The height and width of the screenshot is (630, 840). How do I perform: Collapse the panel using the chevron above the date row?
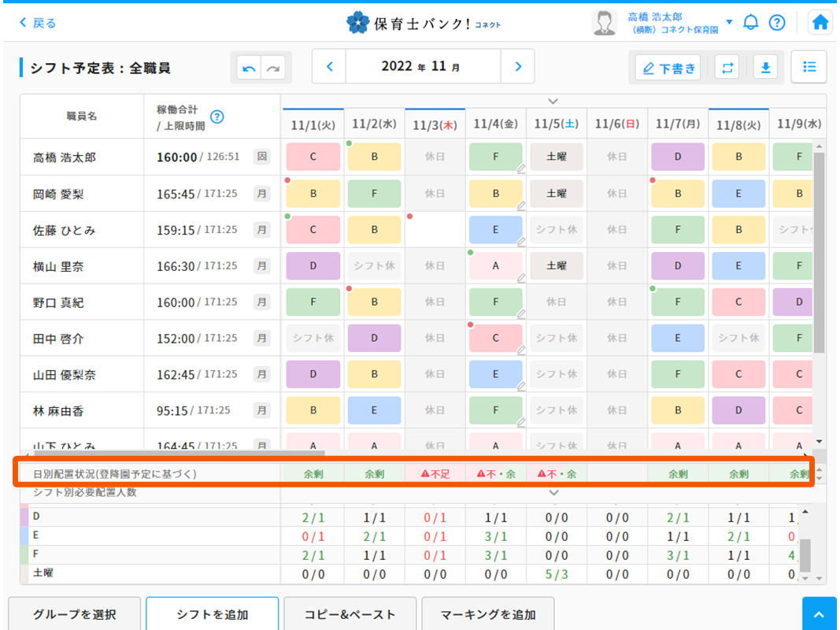553,101
